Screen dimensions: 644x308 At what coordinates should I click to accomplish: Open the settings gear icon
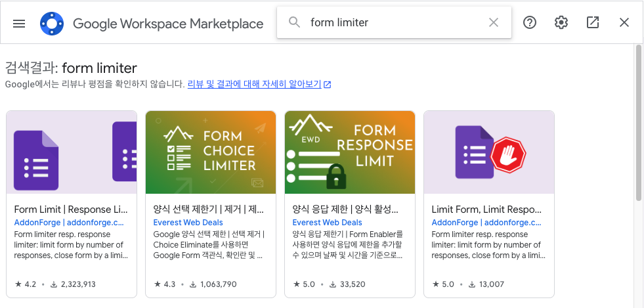tap(561, 22)
